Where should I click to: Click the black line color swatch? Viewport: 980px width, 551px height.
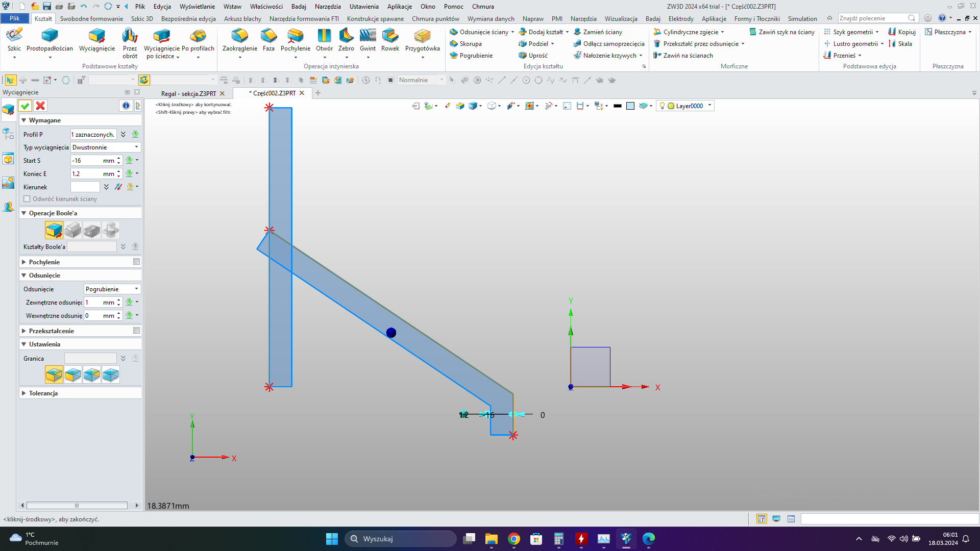[x=617, y=106]
